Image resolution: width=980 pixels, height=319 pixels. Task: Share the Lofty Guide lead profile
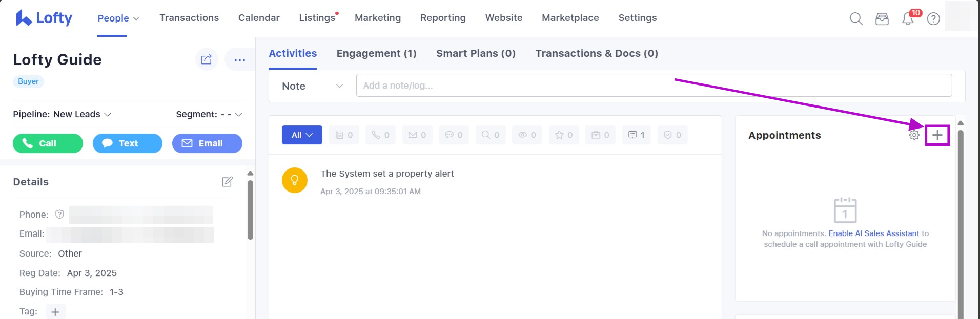207,59
